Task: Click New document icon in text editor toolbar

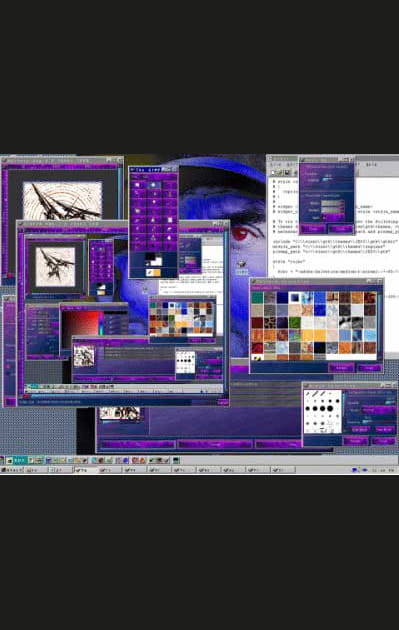Action: tap(273, 173)
